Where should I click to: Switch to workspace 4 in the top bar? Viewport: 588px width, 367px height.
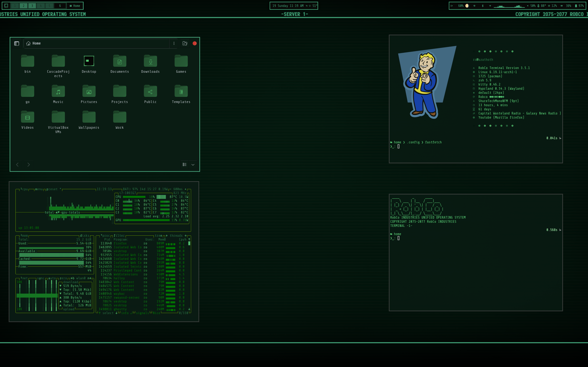41,5
